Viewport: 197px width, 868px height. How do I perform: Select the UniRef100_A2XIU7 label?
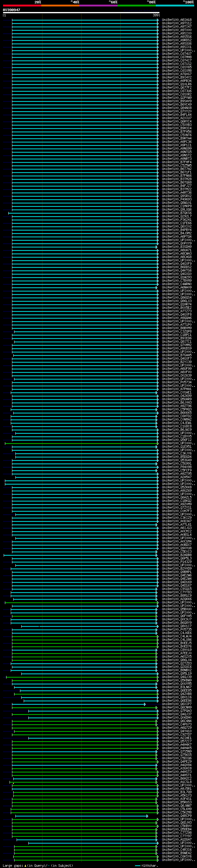pyautogui.click(x=177, y=118)
